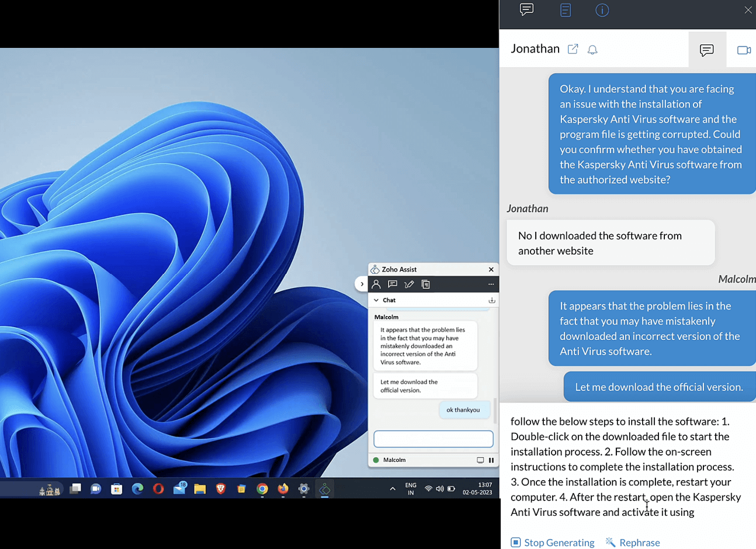Viewport: 756px width, 549px height.
Task: Click the Rephrase button
Action: tap(633, 543)
